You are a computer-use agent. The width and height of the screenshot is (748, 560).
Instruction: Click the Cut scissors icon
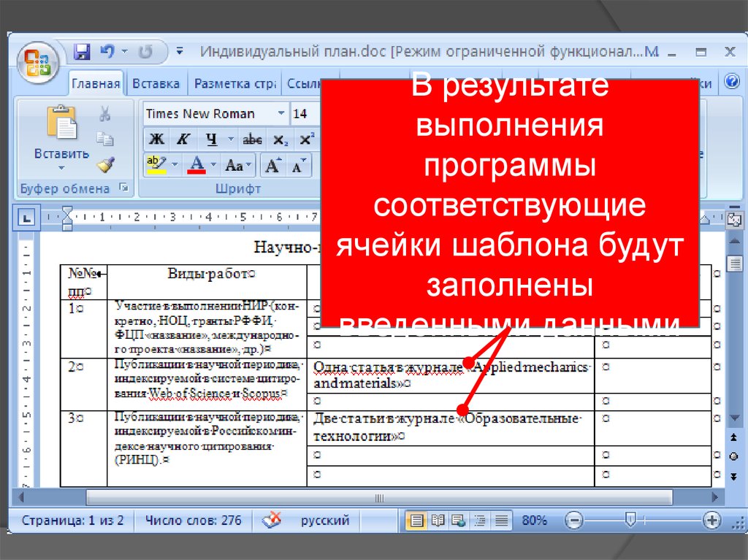point(105,113)
